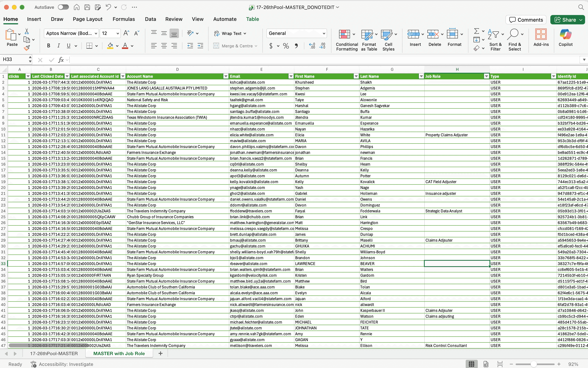The width and height of the screenshot is (588, 368).
Task: Switch to the Formulas ribbon tab
Action: click(x=124, y=19)
